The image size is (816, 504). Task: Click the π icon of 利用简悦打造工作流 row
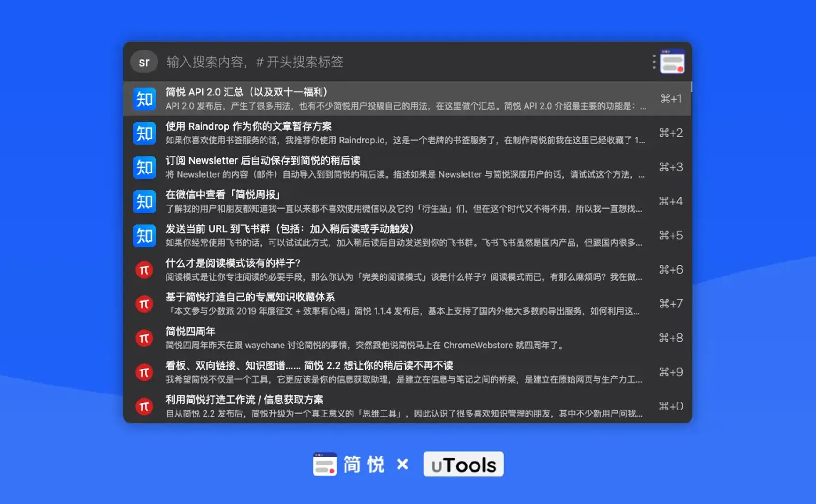point(144,407)
